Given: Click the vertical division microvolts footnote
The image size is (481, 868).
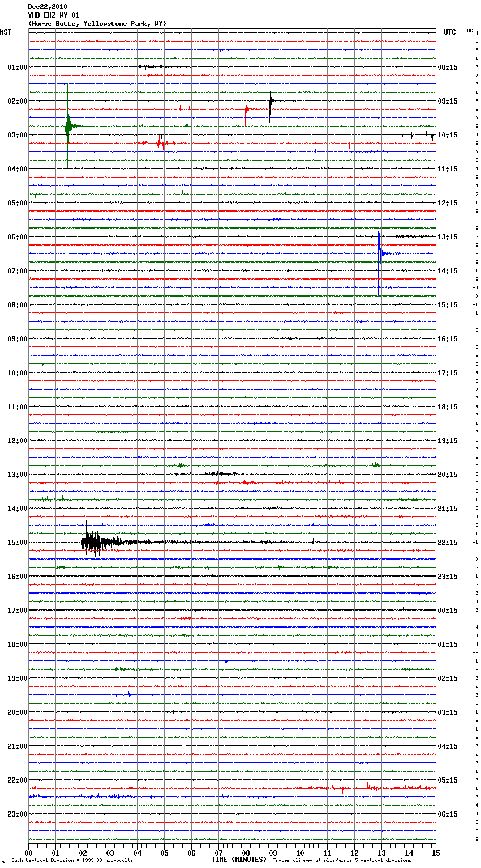Looking at the screenshot, I should pyautogui.click(x=72, y=861).
